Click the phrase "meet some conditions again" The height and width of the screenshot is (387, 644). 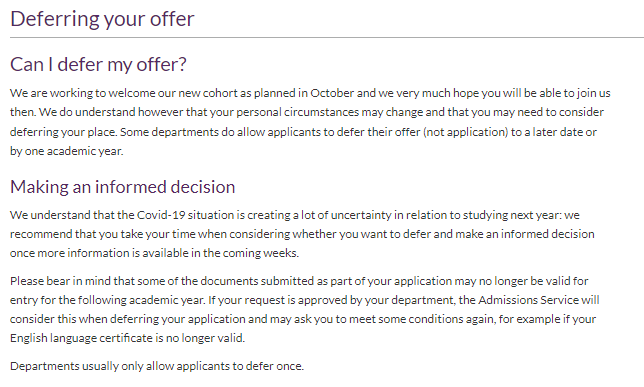pyautogui.click(x=421, y=319)
